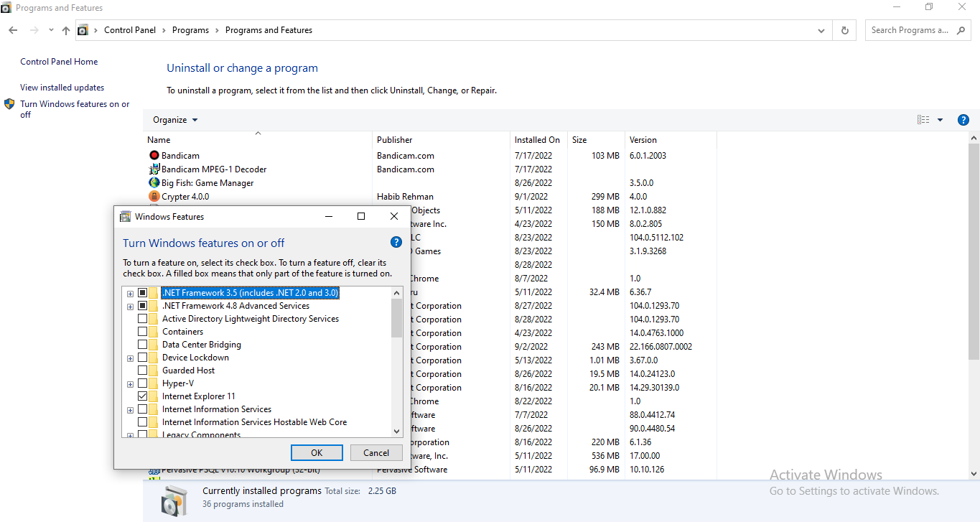Go up one level with the up arrow
Screen dimensions: 980x522
(66, 30)
